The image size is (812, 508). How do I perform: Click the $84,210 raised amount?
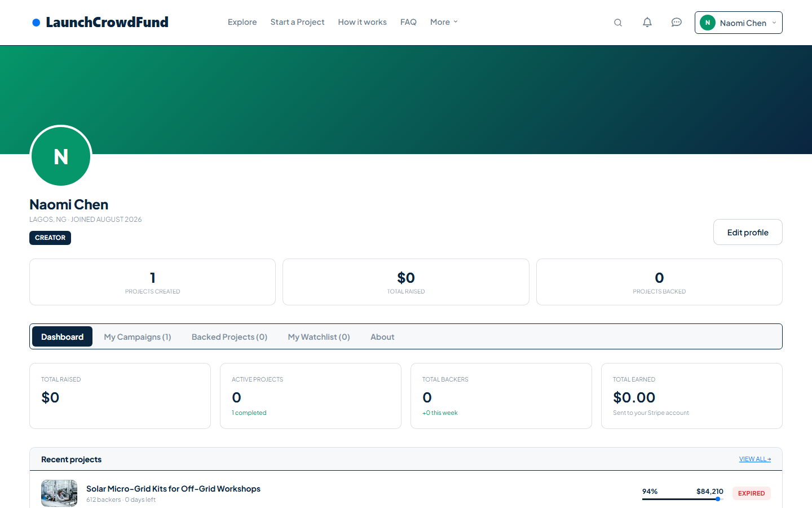pos(710,492)
